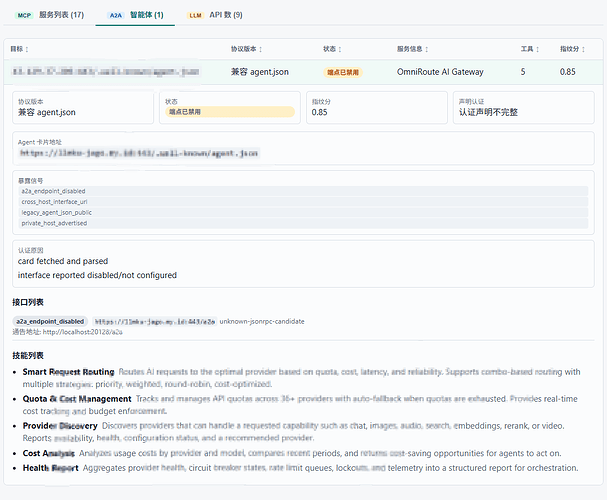Click the MCP badge icon
Screen dimensions: 607x500
coord(24,15)
